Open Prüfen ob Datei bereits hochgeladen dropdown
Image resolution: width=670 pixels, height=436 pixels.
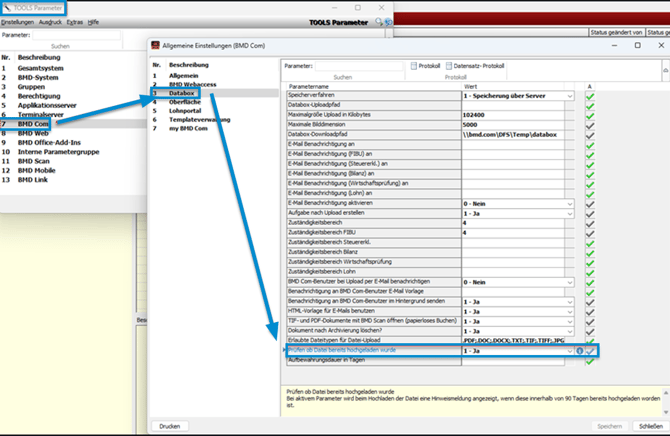coord(570,351)
